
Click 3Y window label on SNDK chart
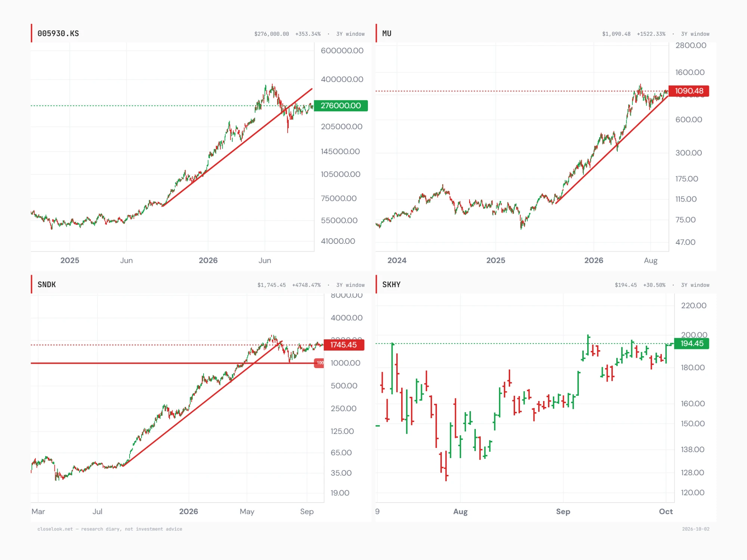tap(350, 285)
